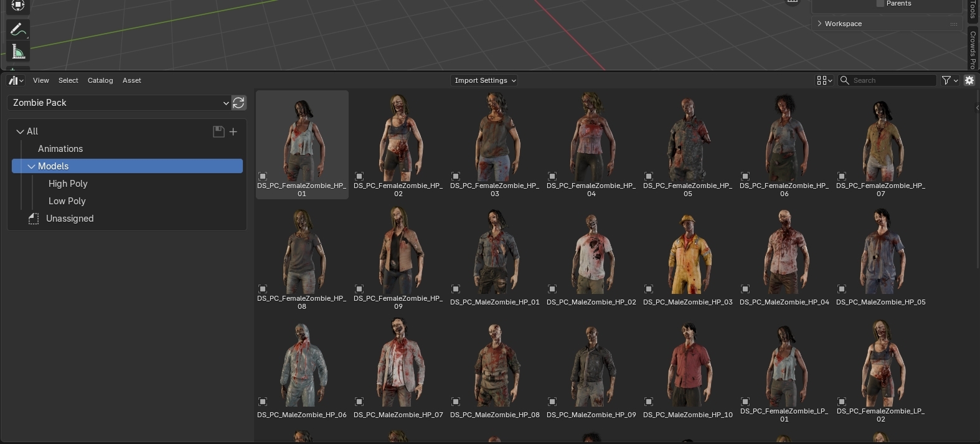This screenshot has height=444, width=980.
Task: Collapse the Models catalog tree
Action: (31, 166)
